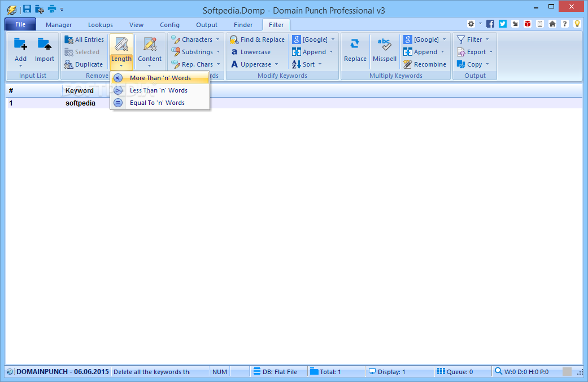Click the document notes icon
Screen dimensions: 588x382
pos(540,24)
